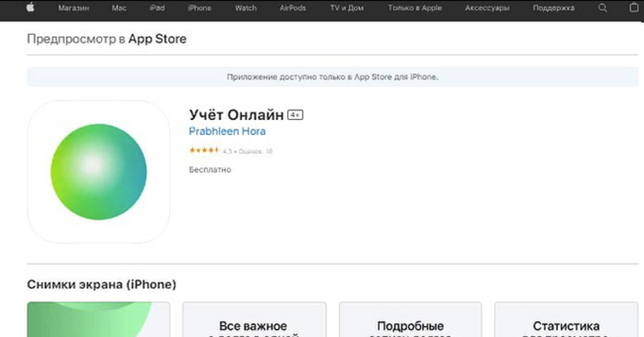Open the Mac menu item
Screen dimensions: 644x337
[x=119, y=8]
